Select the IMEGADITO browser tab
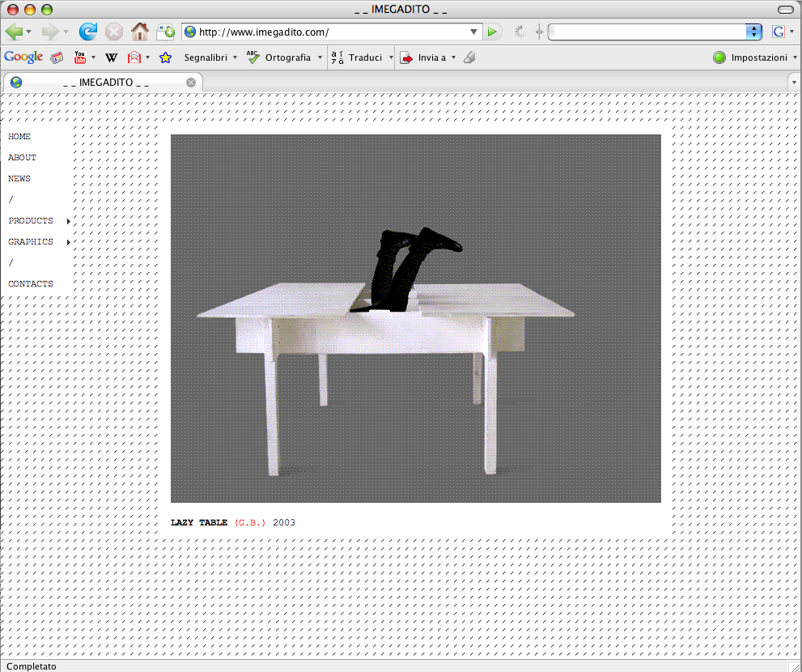Image resolution: width=802 pixels, height=672 pixels. [103, 83]
